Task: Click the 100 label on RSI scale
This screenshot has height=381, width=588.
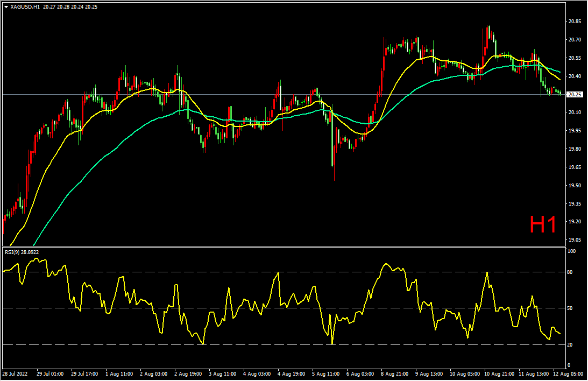Action: [572, 251]
